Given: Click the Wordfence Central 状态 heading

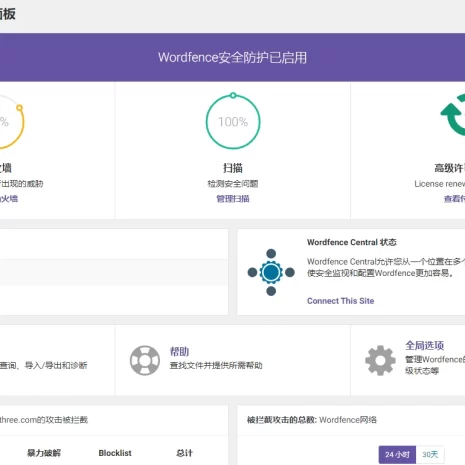Looking at the screenshot, I should [352, 242].
